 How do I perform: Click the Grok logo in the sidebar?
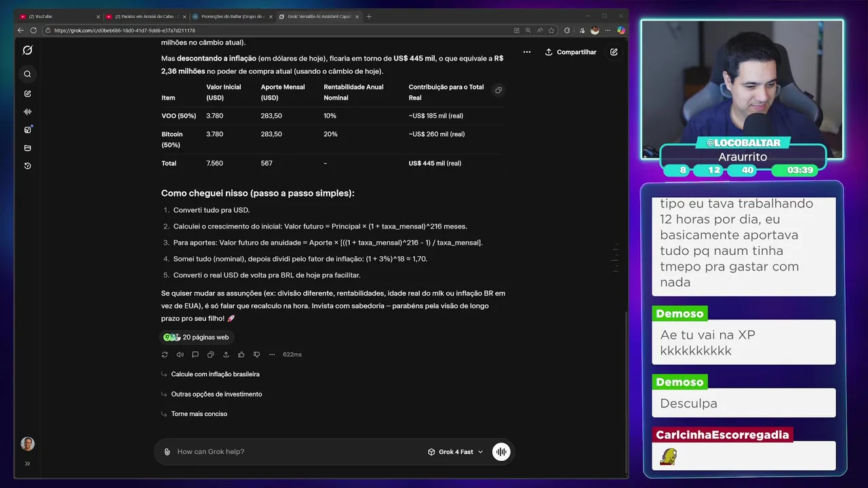click(x=28, y=50)
